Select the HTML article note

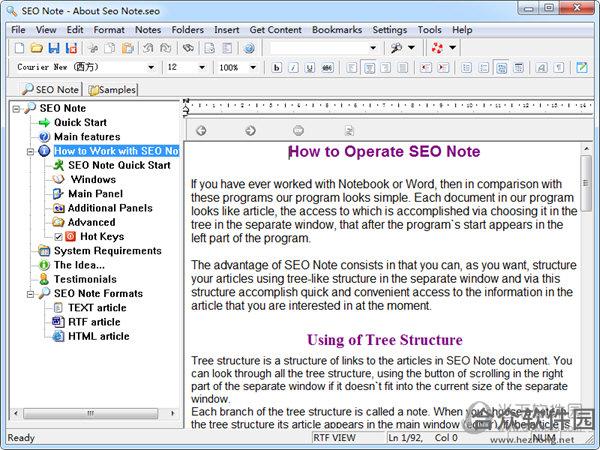coord(99,336)
